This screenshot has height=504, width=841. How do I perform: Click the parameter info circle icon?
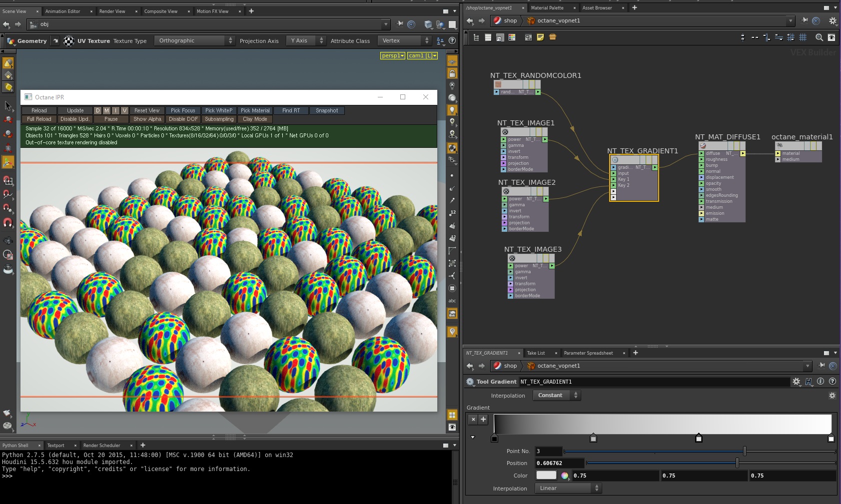point(821,382)
